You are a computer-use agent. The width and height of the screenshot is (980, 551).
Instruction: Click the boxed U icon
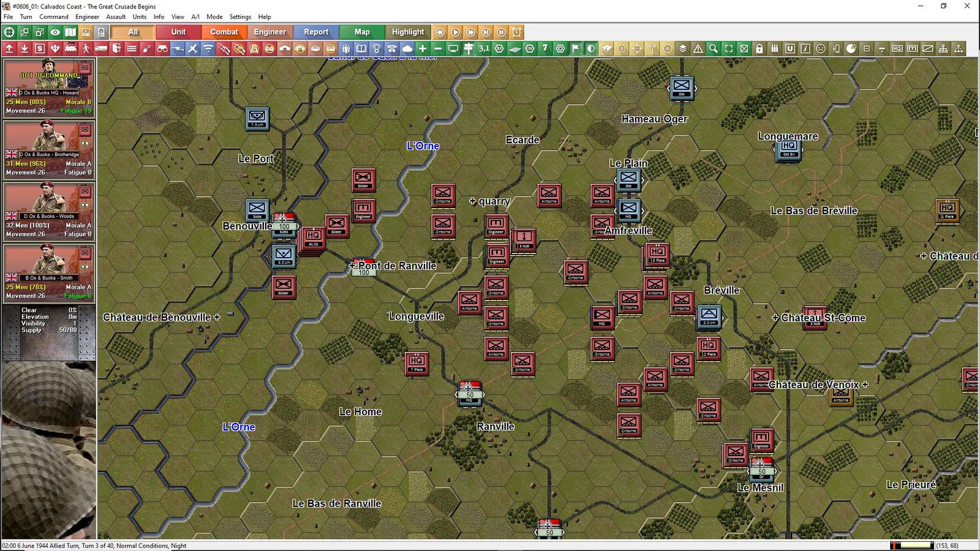pyautogui.click(x=790, y=48)
